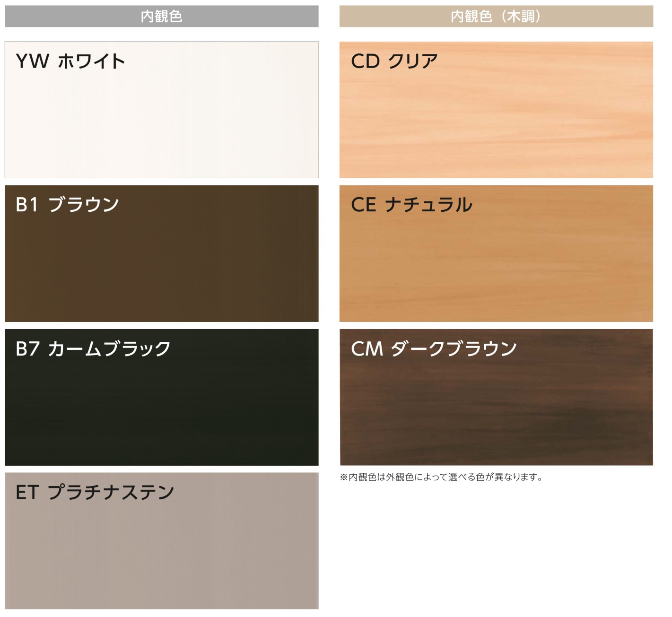Image resolution: width=672 pixels, height=617 pixels.
Task: Click the 'プラチナステン' label text
Action: coord(111,493)
